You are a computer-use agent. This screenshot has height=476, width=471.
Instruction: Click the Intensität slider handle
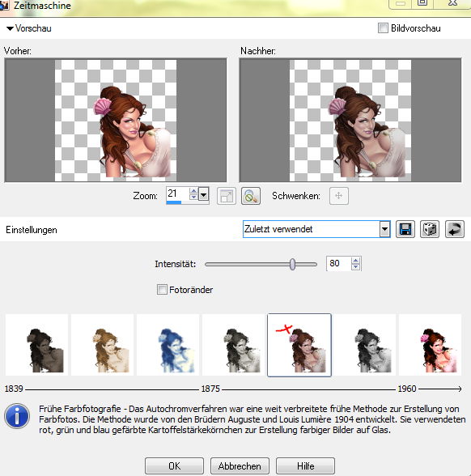(292, 264)
